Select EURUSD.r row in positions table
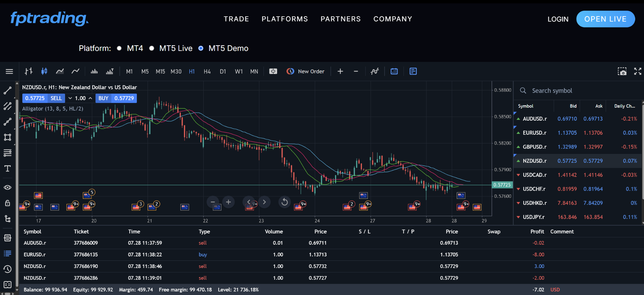This screenshot has height=295, width=644. (x=331, y=255)
